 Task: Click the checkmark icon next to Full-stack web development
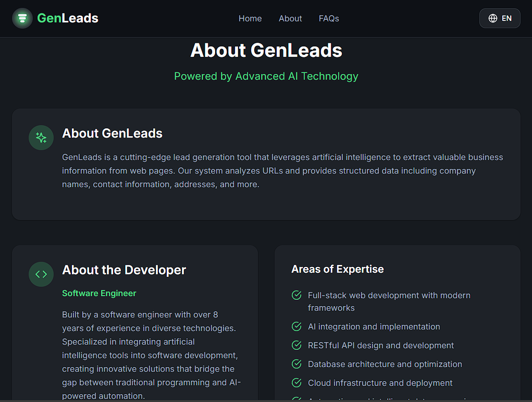[x=296, y=295]
